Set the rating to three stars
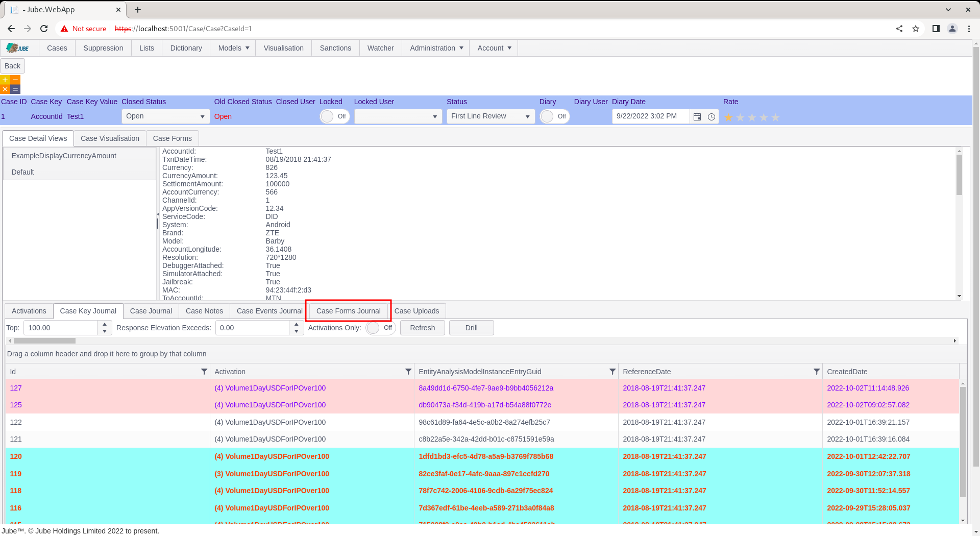The image size is (980, 536). point(752,117)
